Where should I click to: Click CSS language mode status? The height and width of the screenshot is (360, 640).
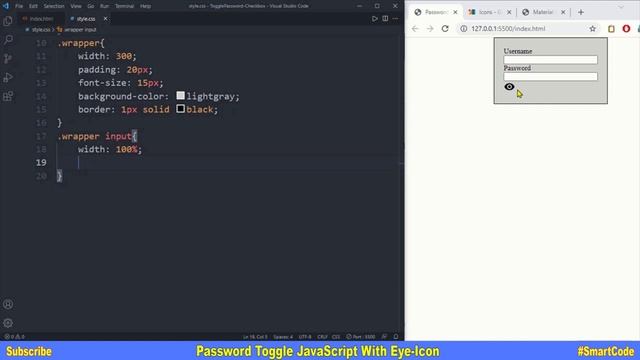tap(336, 337)
